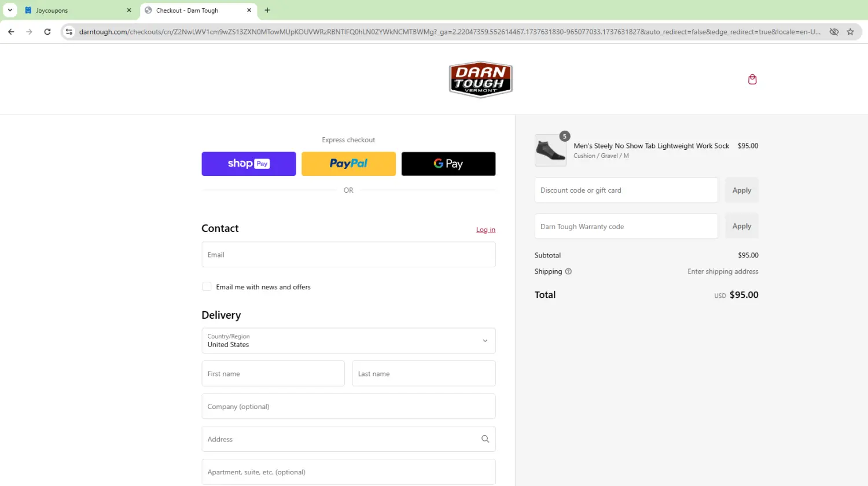Click the Address field search magnifier icon
The width and height of the screenshot is (868, 486).
point(485,439)
